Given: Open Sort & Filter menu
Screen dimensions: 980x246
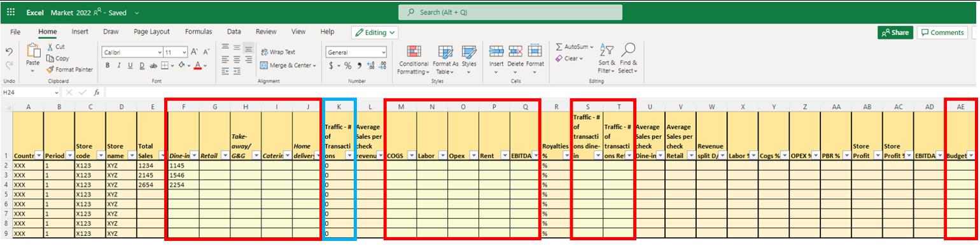Looking at the screenshot, I should pyautogui.click(x=606, y=58).
